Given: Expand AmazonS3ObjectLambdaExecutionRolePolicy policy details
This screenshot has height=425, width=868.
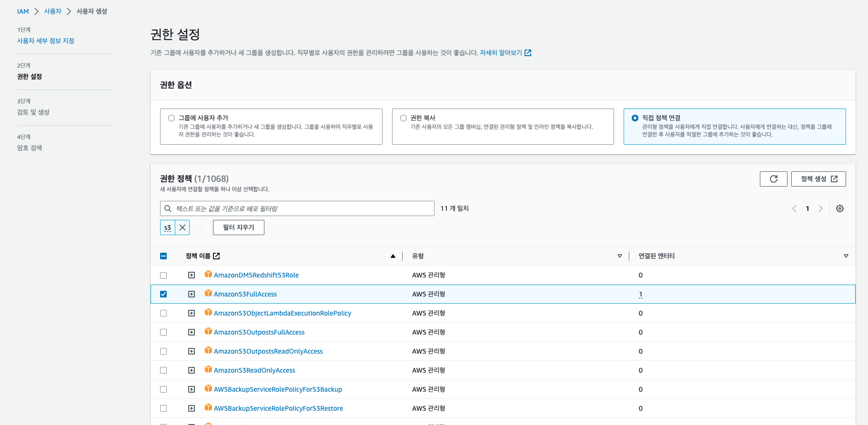Looking at the screenshot, I should [192, 313].
